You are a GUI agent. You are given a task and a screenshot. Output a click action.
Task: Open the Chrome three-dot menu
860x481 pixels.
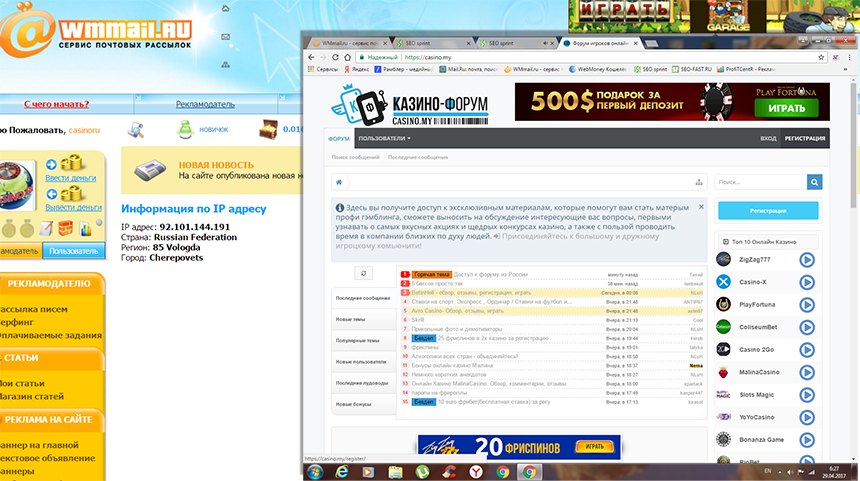pos(850,57)
